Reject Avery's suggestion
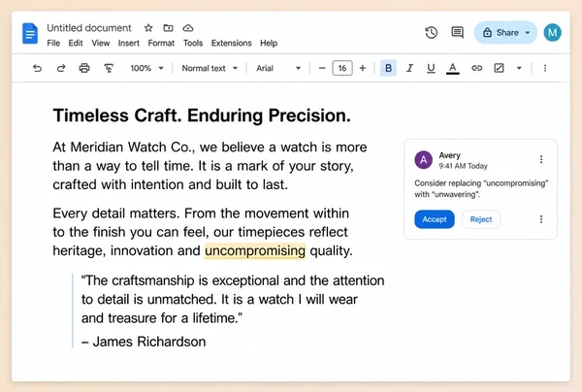Screen dimensions: 582x392 (x=481, y=219)
